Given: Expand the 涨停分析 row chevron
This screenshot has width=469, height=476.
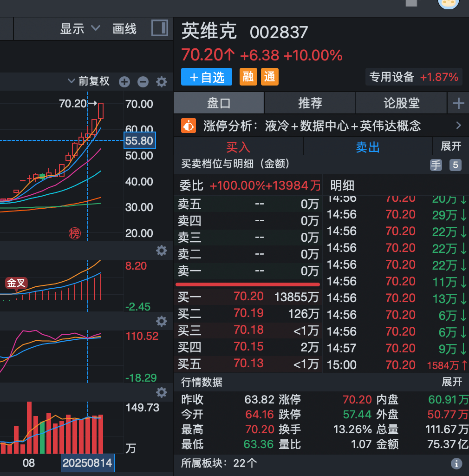Looking at the screenshot, I should coord(458,126).
